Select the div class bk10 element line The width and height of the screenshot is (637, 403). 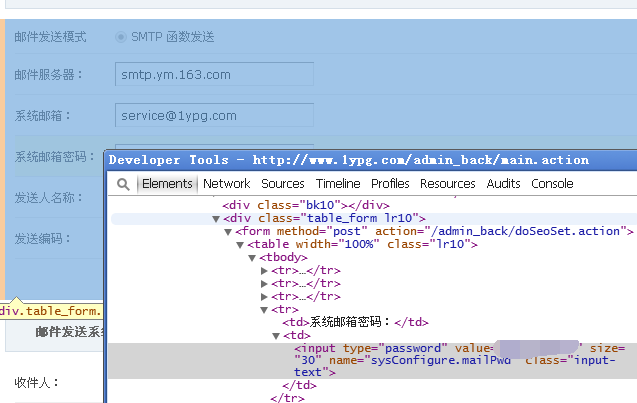click(x=306, y=205)
